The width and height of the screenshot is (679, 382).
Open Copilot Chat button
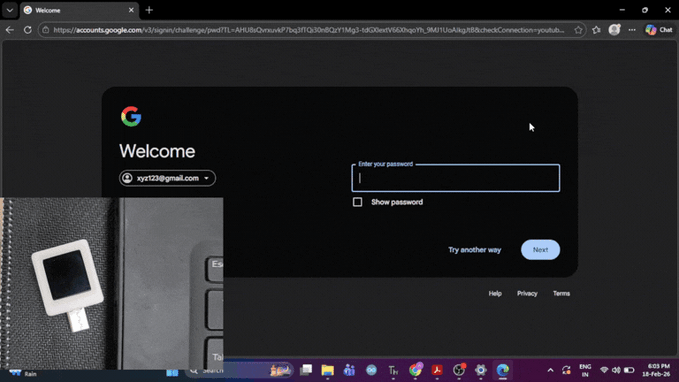point(659,30)
